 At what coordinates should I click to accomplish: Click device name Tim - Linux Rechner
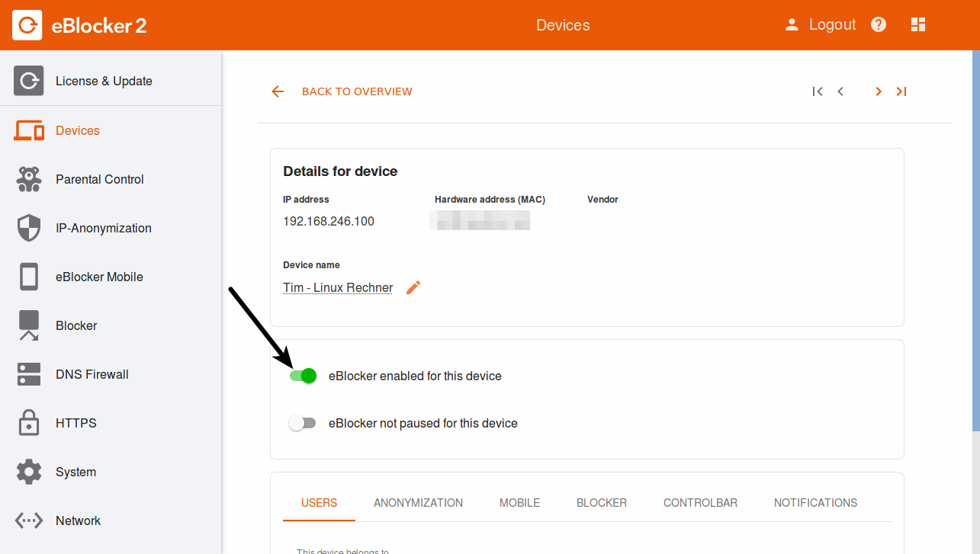[x=338, y=288]
